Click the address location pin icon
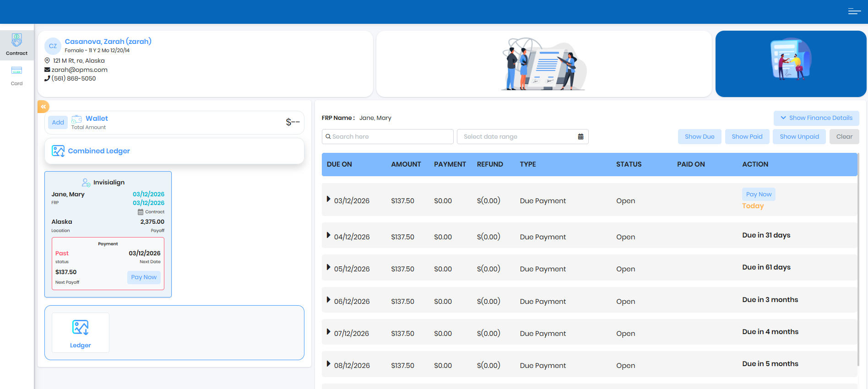Screen dimensions: 868x389 47,60
